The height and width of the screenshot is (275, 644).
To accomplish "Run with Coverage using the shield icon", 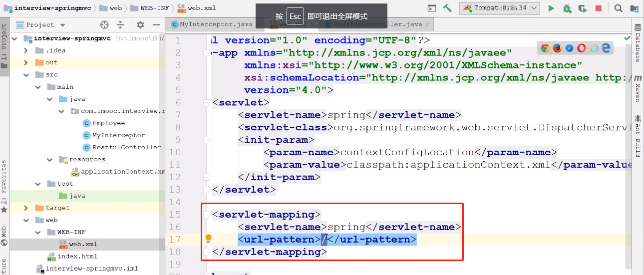I will coord(582,8).
